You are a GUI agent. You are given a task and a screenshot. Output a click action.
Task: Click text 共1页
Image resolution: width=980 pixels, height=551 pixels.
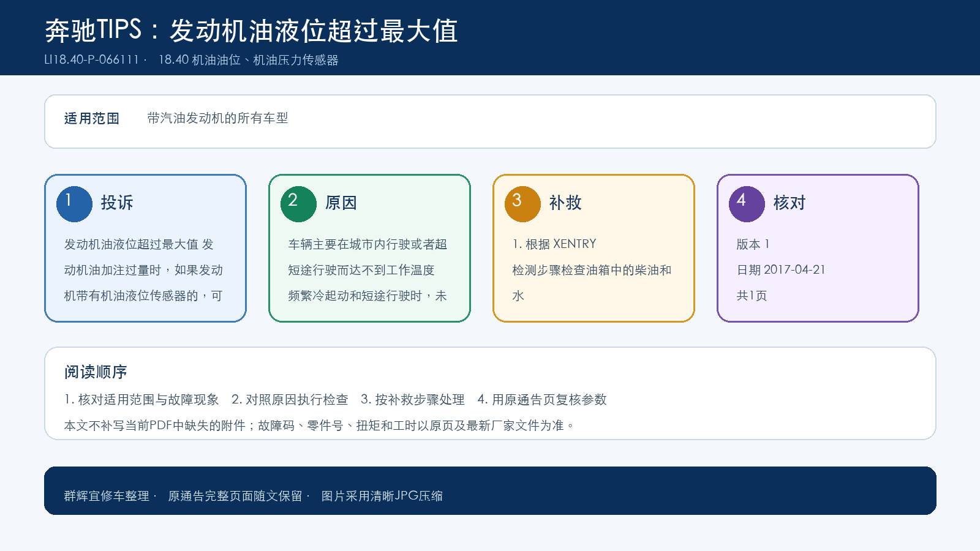pyautogui.click(x=752, y=296)
